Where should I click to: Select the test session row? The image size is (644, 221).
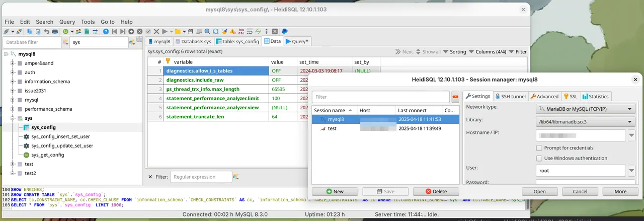coord(385,128)
